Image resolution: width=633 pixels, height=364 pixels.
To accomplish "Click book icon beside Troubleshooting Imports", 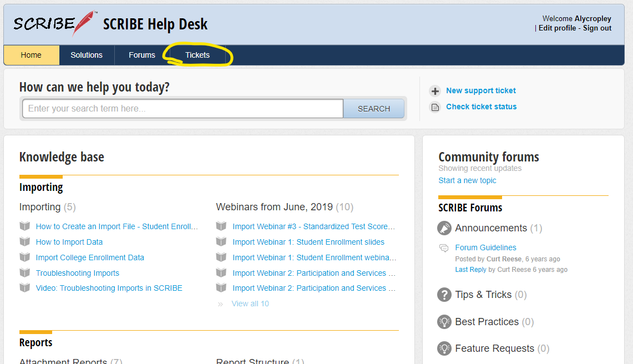I will click(25, 272).
